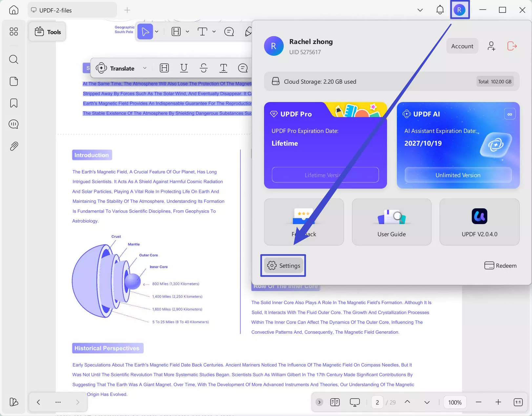Open the bookmarks sidebar icon

[x=13, y=103]
